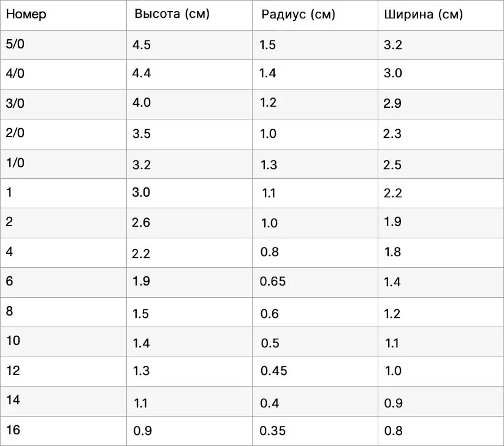Viewport: 504px width, 446px height.
Task: Click the radius value 0.35
Action: click(x=273, y=431)
